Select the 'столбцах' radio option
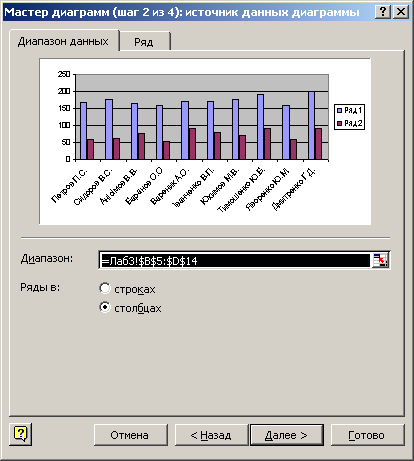Screen dimensions: 414x461 coord(105,307)
